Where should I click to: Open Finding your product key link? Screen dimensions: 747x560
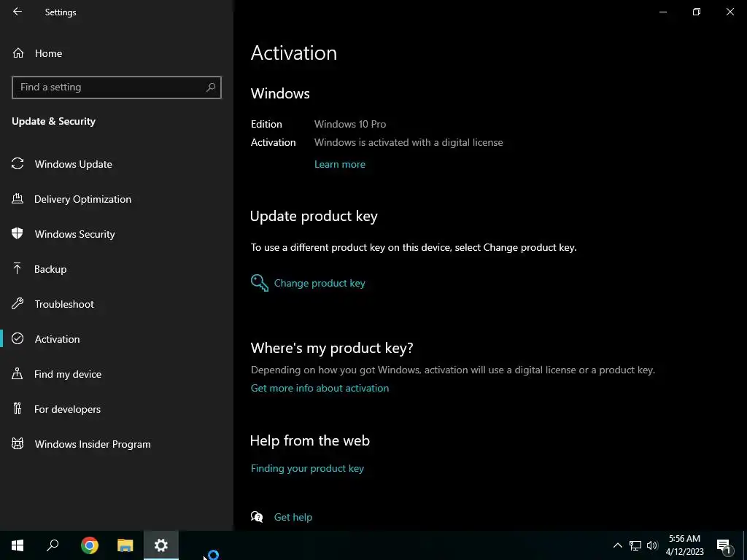307,469
